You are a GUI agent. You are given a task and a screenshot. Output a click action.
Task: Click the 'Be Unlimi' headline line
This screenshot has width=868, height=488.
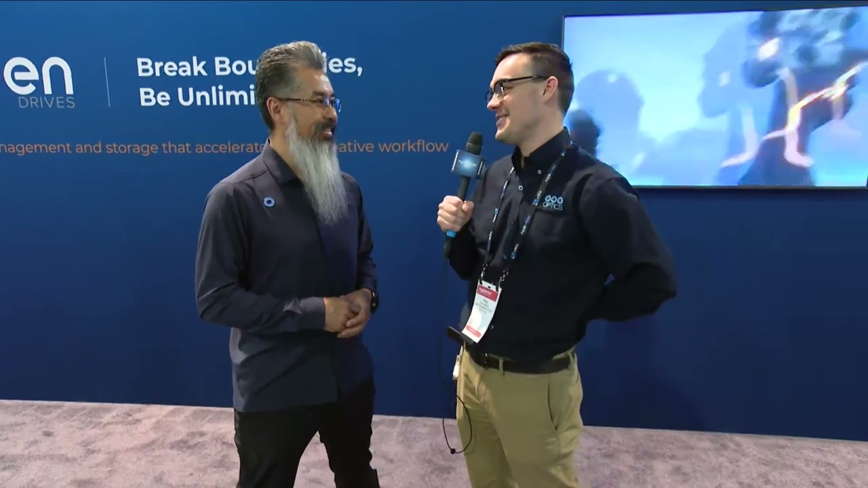coord(197,96)
